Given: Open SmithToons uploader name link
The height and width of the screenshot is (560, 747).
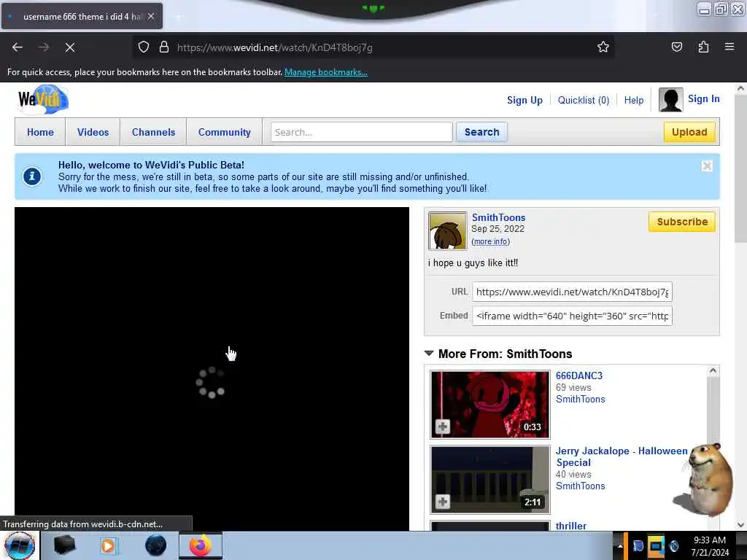Looking at the screenshot, I should click(498, 217).
